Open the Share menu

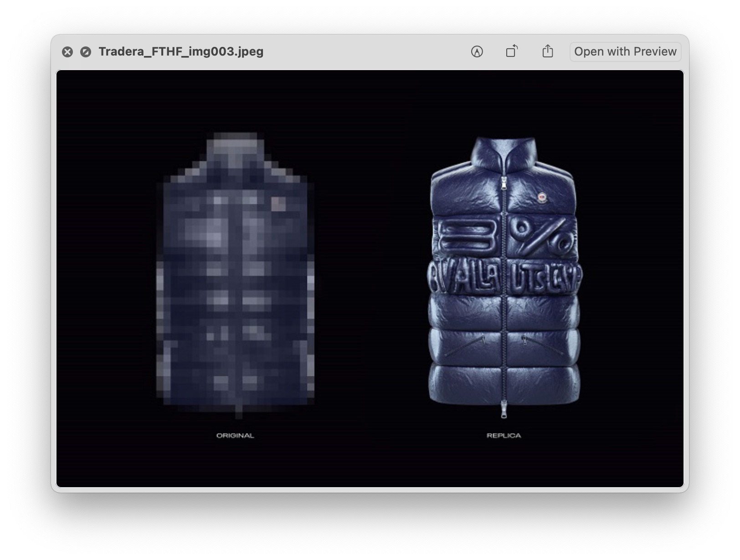point(548,51)
